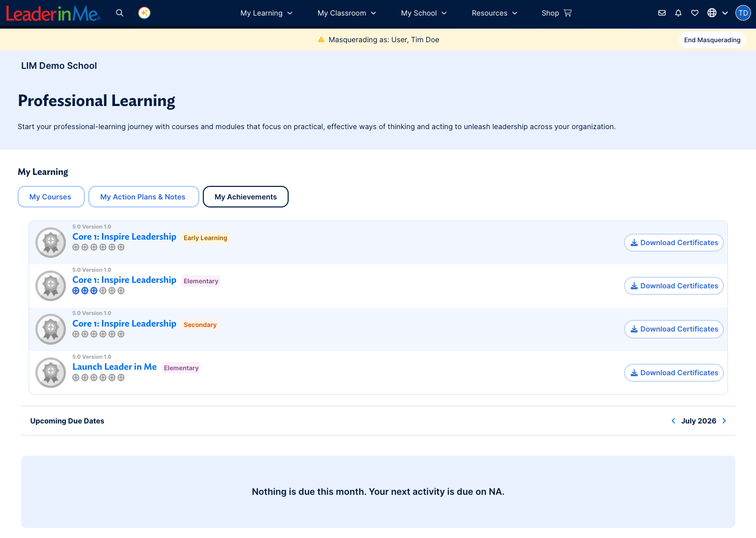756x538 pixels.
Task: Open Launch Leader in Me course link
Action: point(114,367)
